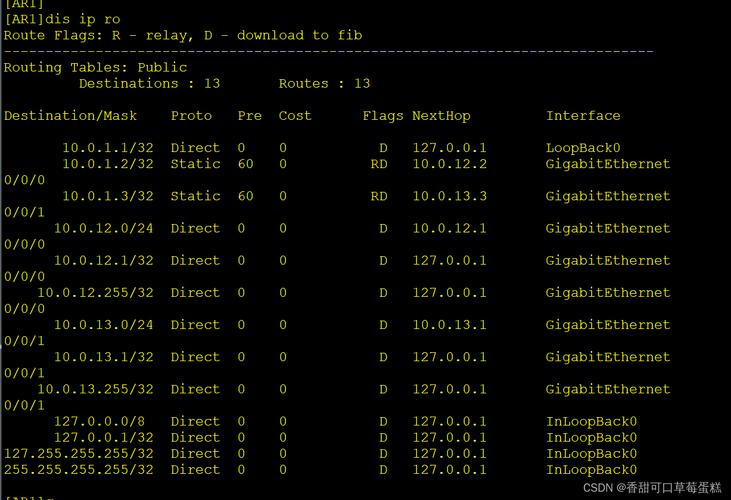
Task: Click next hop 10.0.13.1
Action: (x=449, y=325)
